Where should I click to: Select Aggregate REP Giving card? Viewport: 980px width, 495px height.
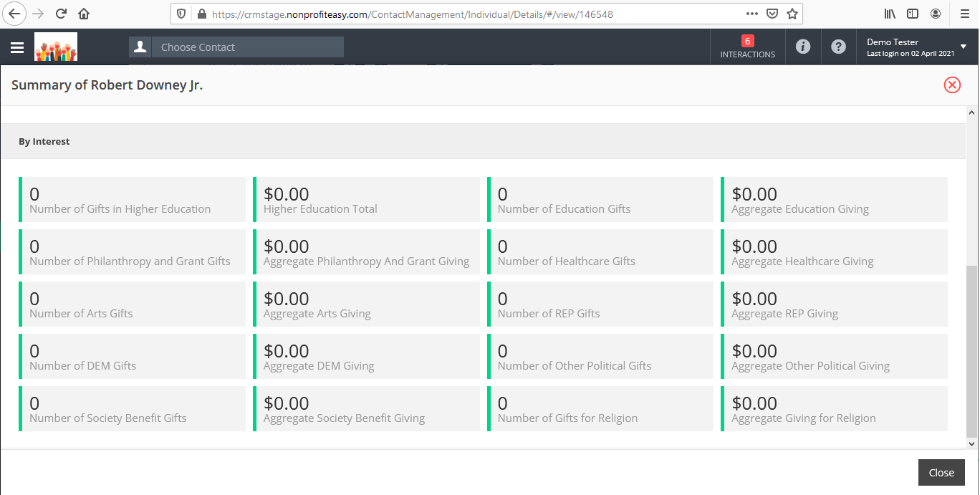coord(834,304)
